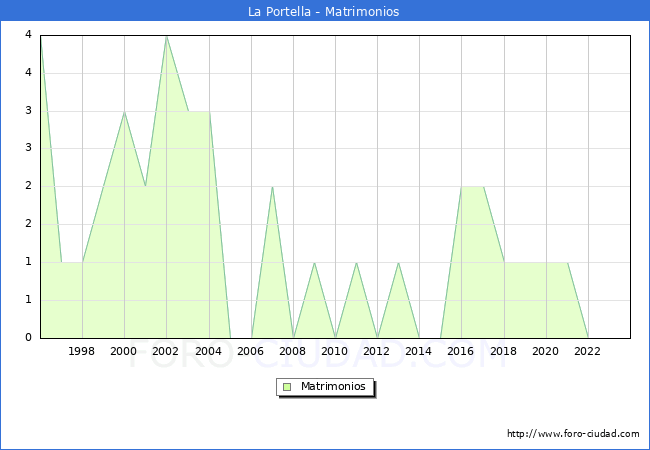Click the x-axis label 1998

click(x=81, y=351)
